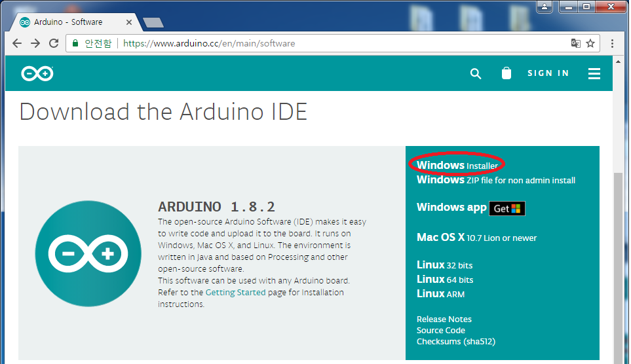
Task: Open the Source Code link
Action: tap(441, 331)
